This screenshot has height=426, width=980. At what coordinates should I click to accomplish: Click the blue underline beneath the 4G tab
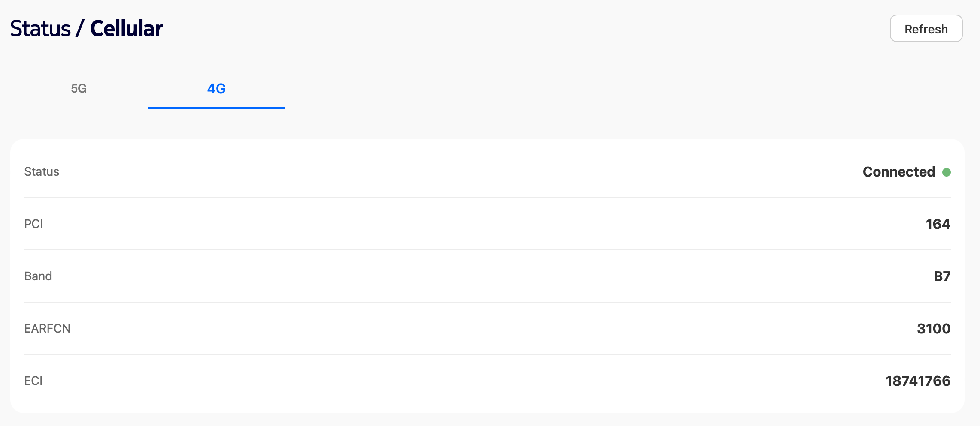(x=216, y=108)
